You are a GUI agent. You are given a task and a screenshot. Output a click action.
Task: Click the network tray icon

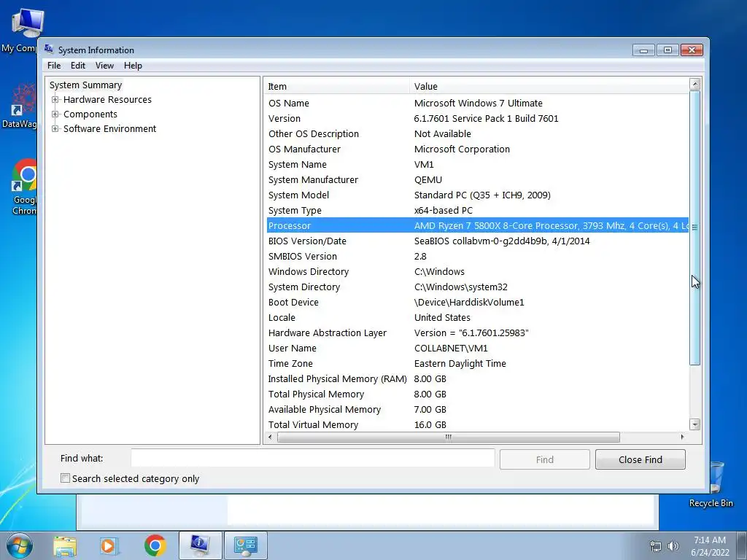[656, 546]
